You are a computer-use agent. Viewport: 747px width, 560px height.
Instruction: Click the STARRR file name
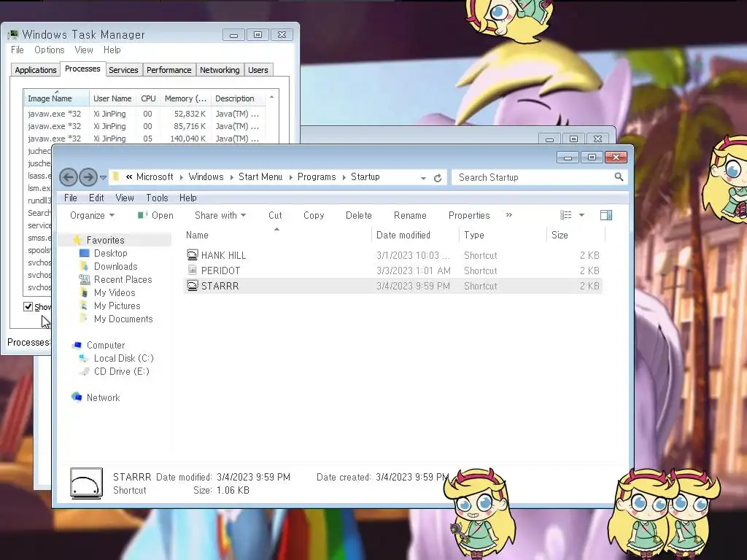pyautogui.click(x=220, y=286)
